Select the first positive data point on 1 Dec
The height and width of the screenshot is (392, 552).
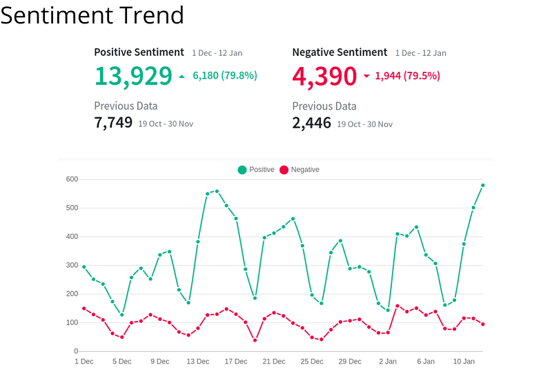[x=84, y=267]
